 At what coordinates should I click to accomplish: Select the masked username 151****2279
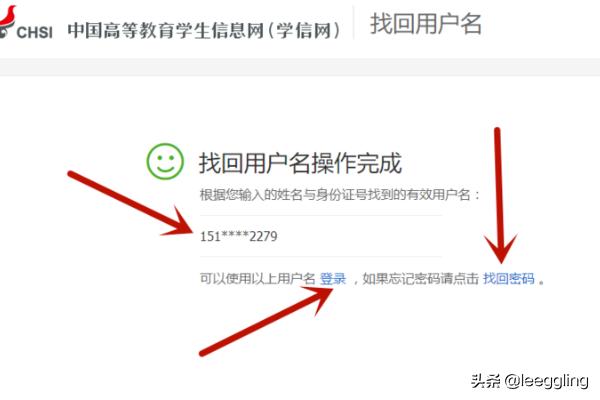pyautogui.click(x=238, y=236)
